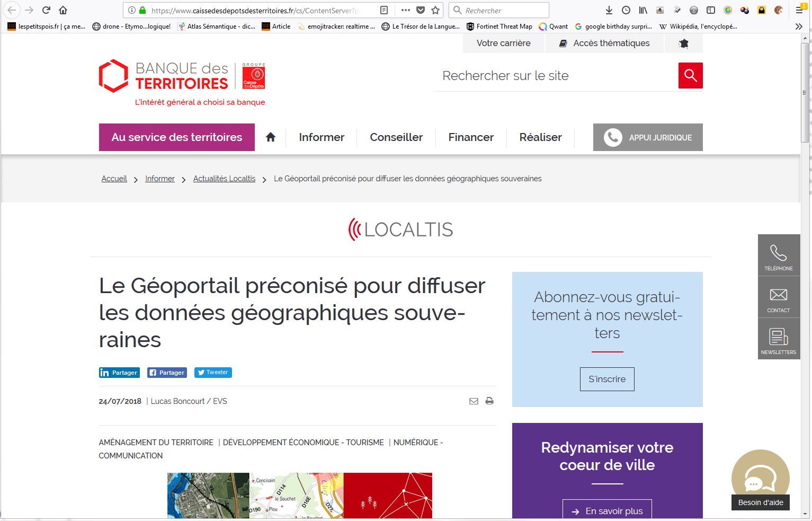
Task: Expand the bookmarks toolbar overflow chevron
Action: 799,26
